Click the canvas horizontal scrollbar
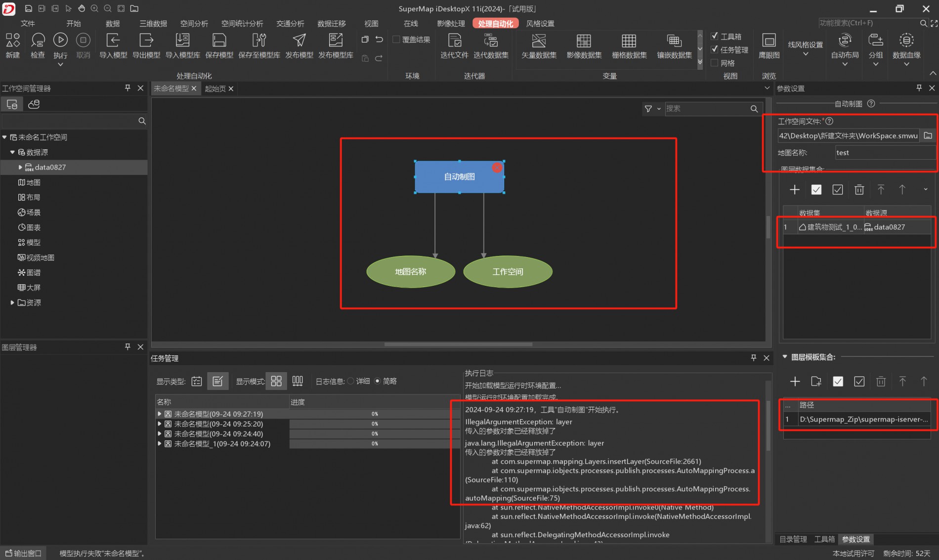 coord(458,344)
